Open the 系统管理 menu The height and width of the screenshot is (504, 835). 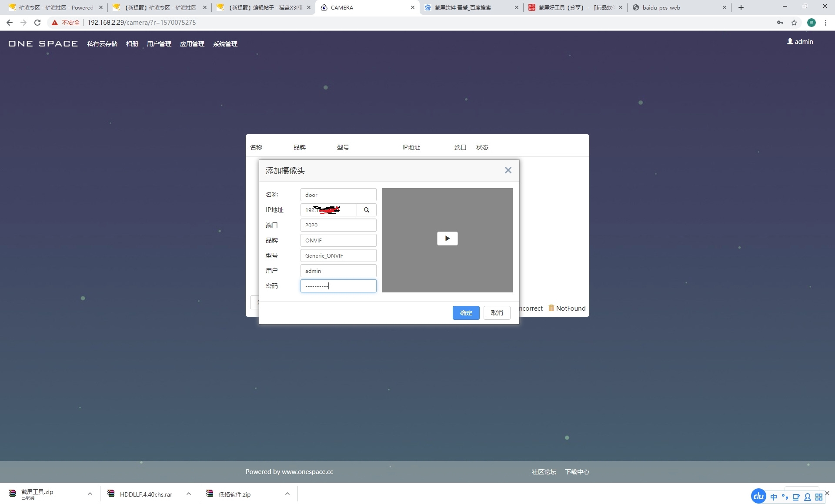(225, 44)
